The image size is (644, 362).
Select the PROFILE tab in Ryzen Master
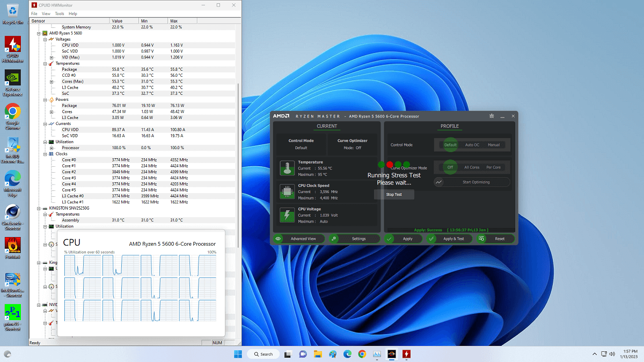pos(450,127)
